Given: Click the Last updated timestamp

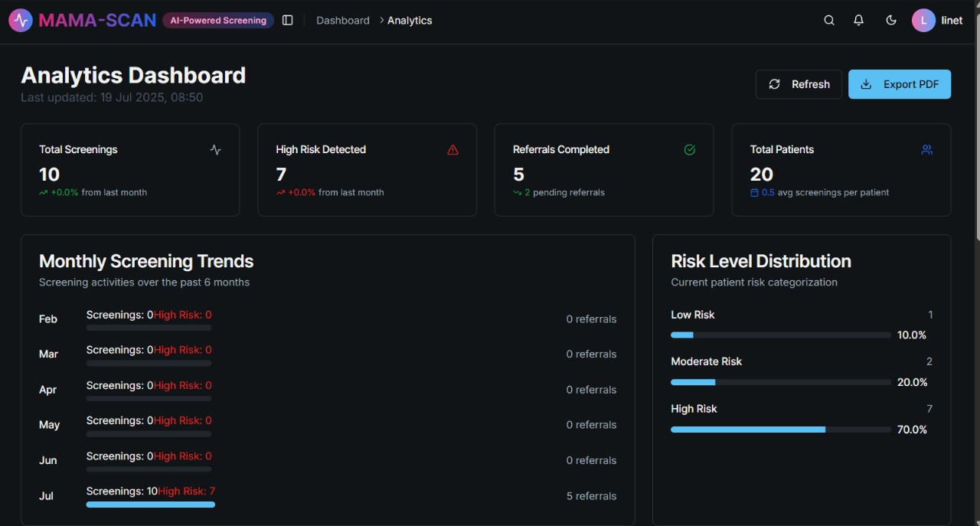Looking at the screenshot, I should [x=112, y=98].
